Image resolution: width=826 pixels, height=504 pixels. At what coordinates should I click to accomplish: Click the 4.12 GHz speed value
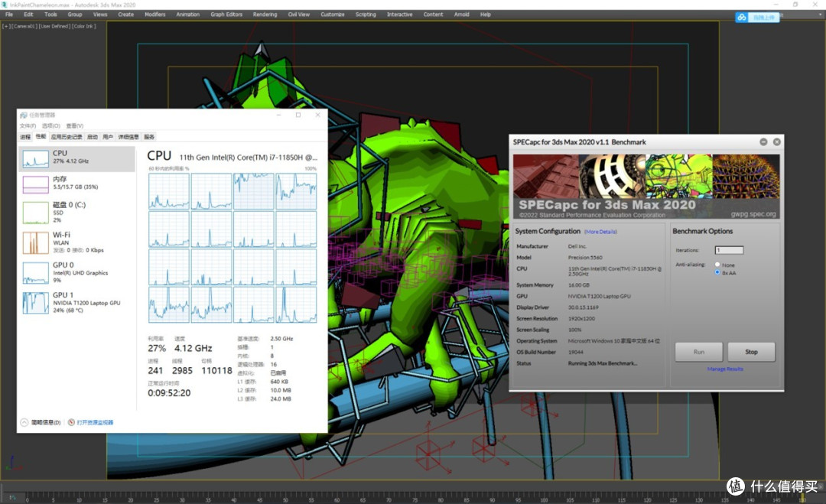coord(193,348)
